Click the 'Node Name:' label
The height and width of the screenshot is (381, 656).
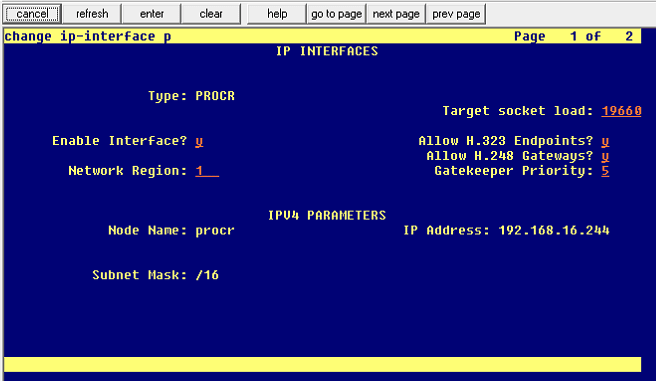point(148,230)
